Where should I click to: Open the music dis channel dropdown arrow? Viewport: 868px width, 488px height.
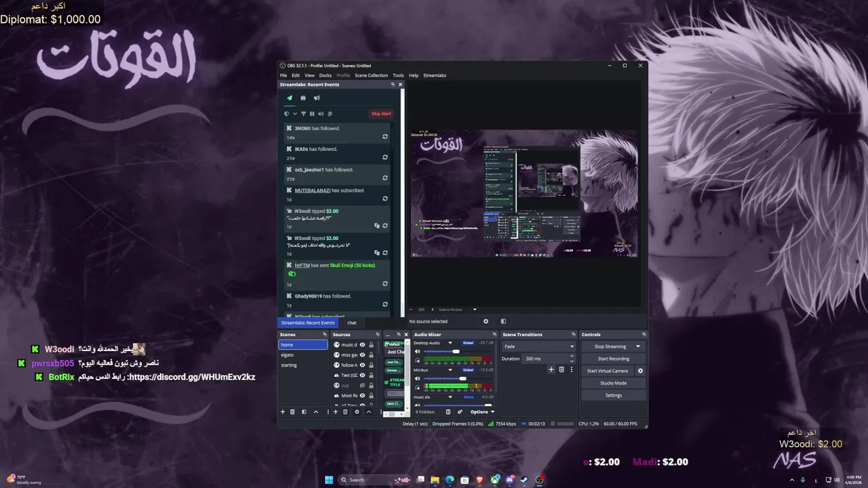(x=450, y=397)
